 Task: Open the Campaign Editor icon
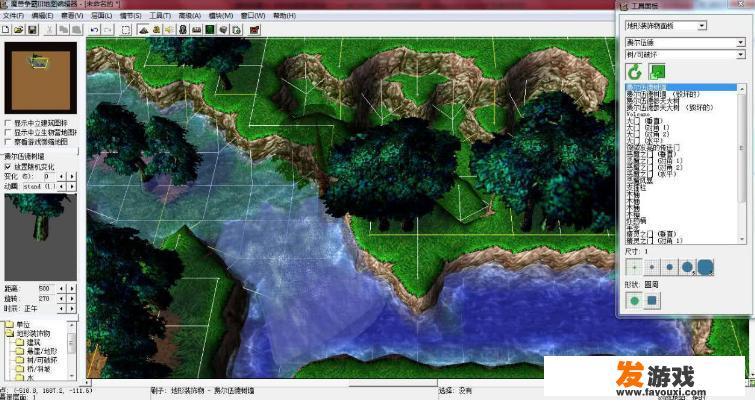tap(196, 30)
